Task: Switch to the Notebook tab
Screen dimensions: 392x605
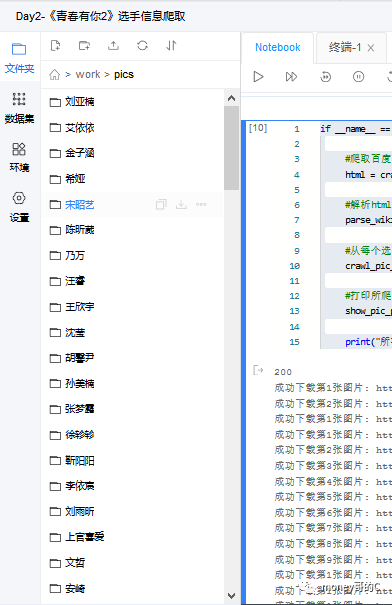Action: 277,47
